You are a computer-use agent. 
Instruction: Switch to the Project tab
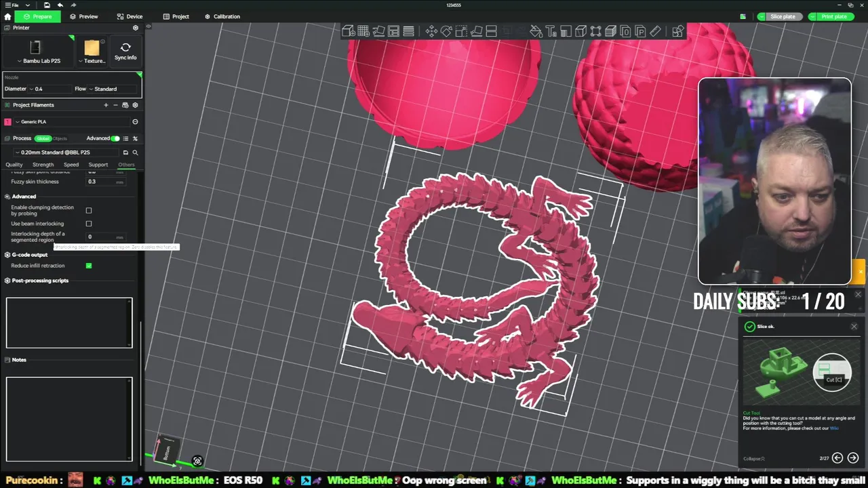click(x=176, y=16)
